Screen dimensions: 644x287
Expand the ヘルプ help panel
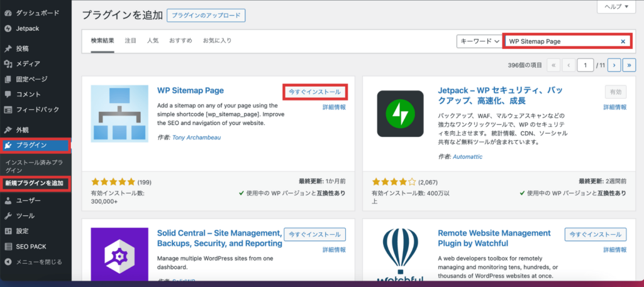pos(618,7)
